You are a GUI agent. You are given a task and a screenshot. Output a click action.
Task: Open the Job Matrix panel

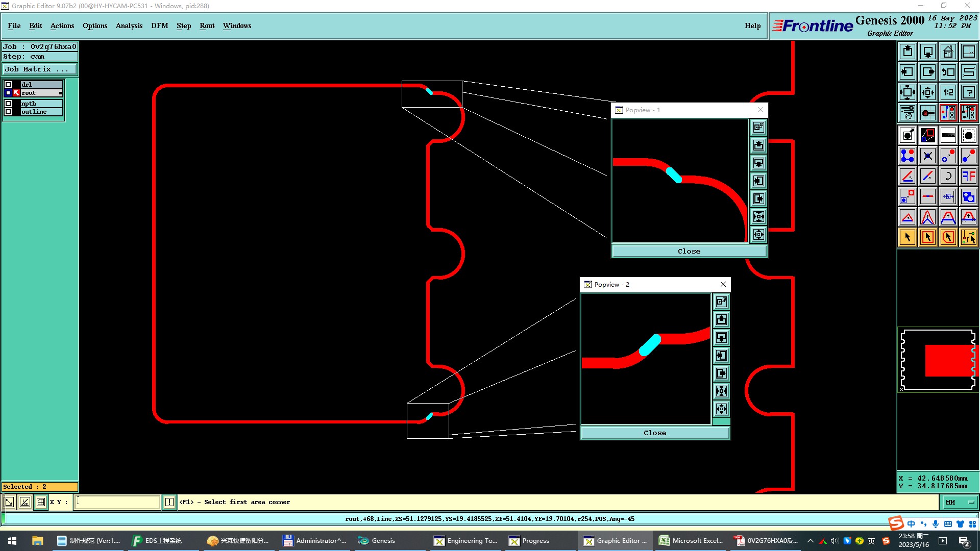pos(40,69)
